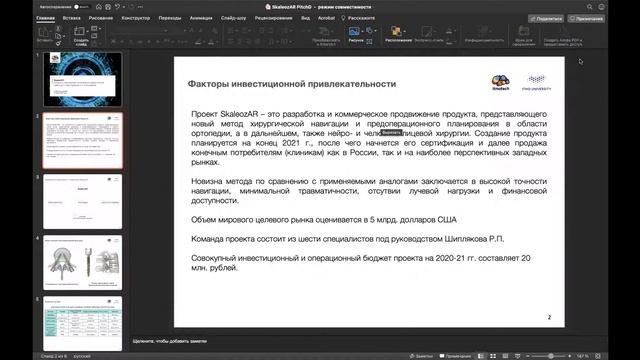
Task: Select slide 3 thumbnail
Action: tap(82, 202)
